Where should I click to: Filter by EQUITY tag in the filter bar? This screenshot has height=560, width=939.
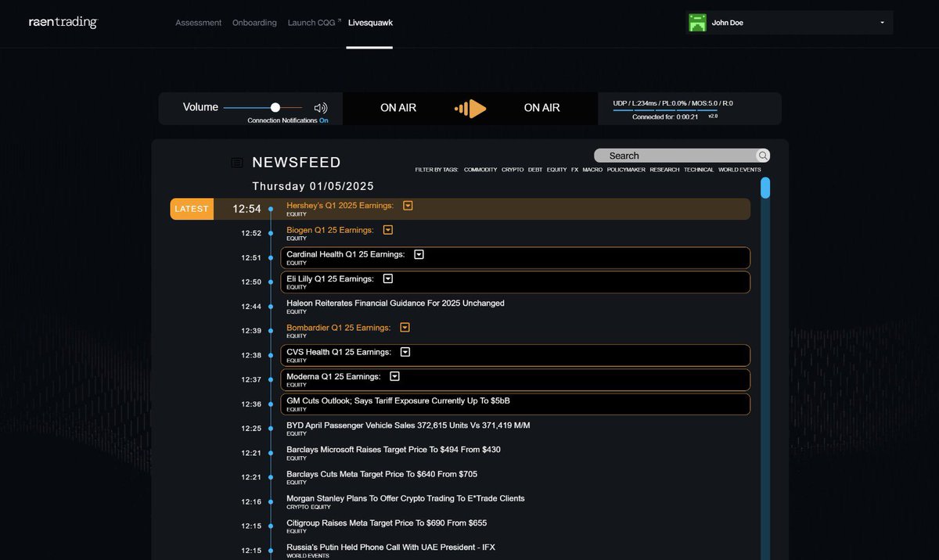556,170
